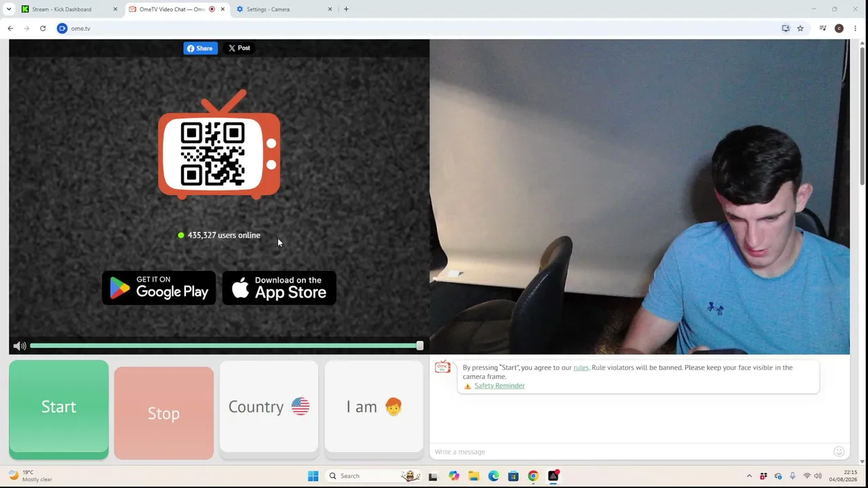The width and height of the screenshot is (868, 488).
Task: Open the Safety Reminder link
Action: coord(500,386)
